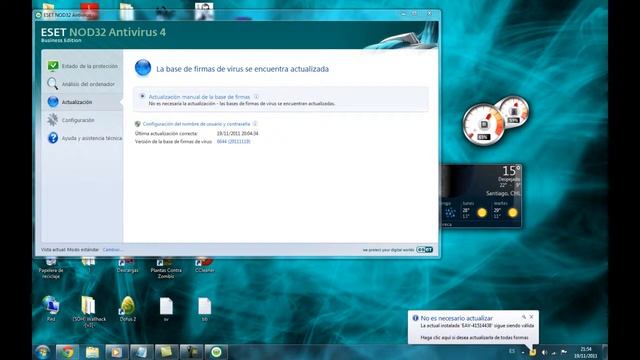Open Google Chrome from taskbar

point(68,352)
